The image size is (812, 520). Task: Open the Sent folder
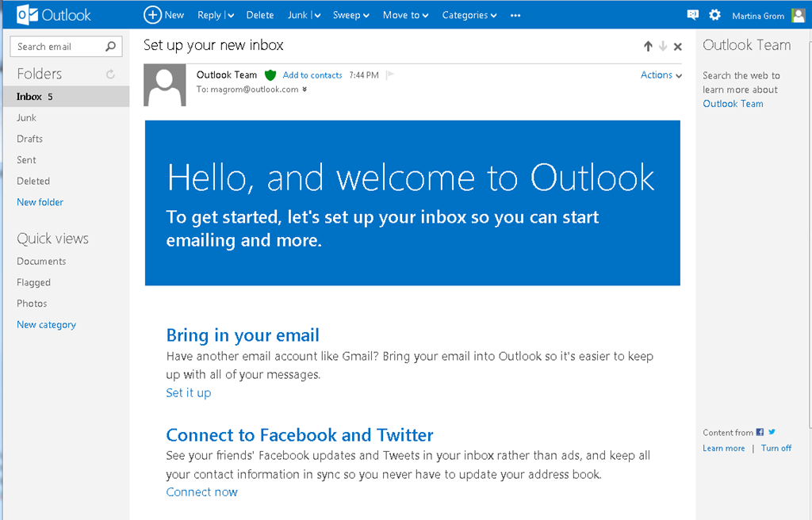point(26,160)
